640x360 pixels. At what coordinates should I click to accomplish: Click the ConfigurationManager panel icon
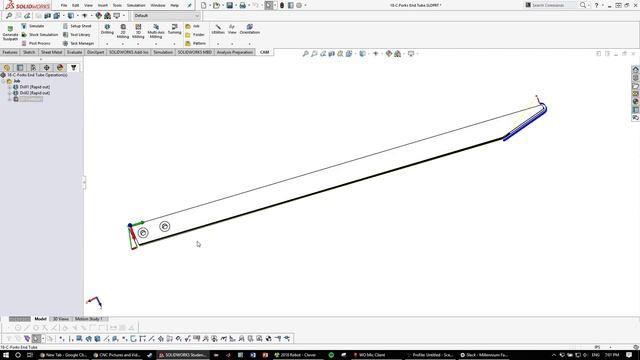pos(33,68)
